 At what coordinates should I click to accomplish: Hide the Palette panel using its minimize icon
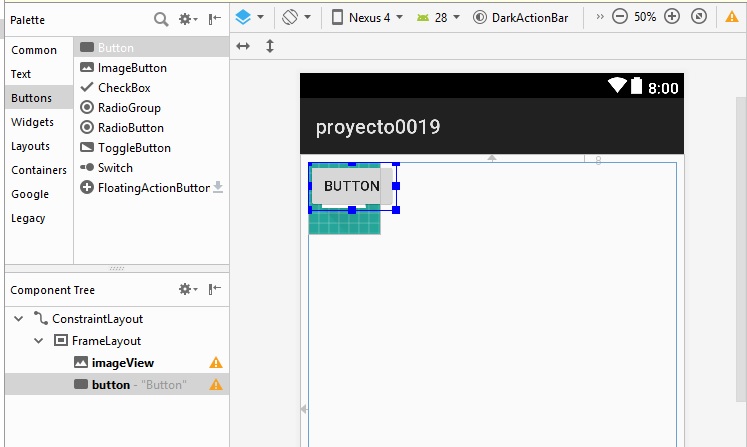(x=215, y=19)
